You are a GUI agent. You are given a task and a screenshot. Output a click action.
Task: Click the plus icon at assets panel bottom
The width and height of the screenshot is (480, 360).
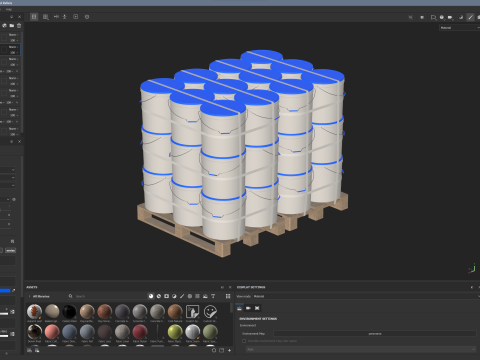click(229, 350)
